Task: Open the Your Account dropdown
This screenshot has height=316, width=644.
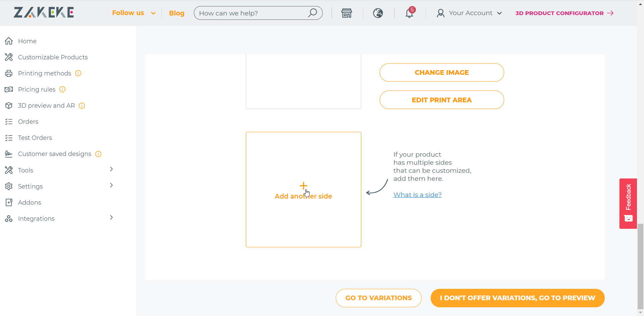Action: (x=469, y=13)
